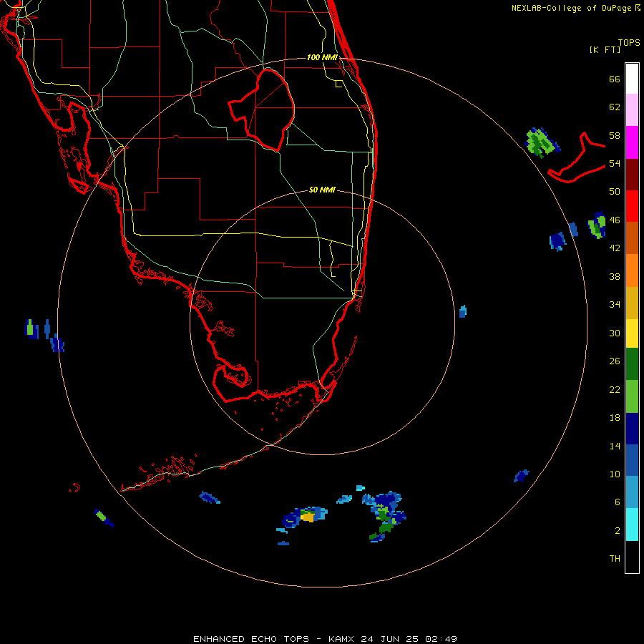
Task: Click the K FT units label
Action: pyautogui.click(x=605, y=50)
